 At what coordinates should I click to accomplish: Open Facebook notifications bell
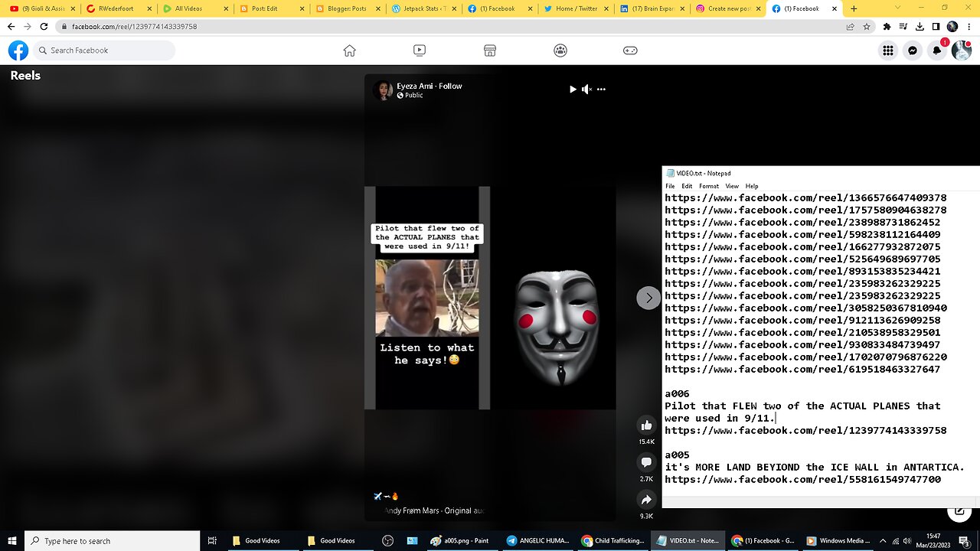click(x=937, y=51)
